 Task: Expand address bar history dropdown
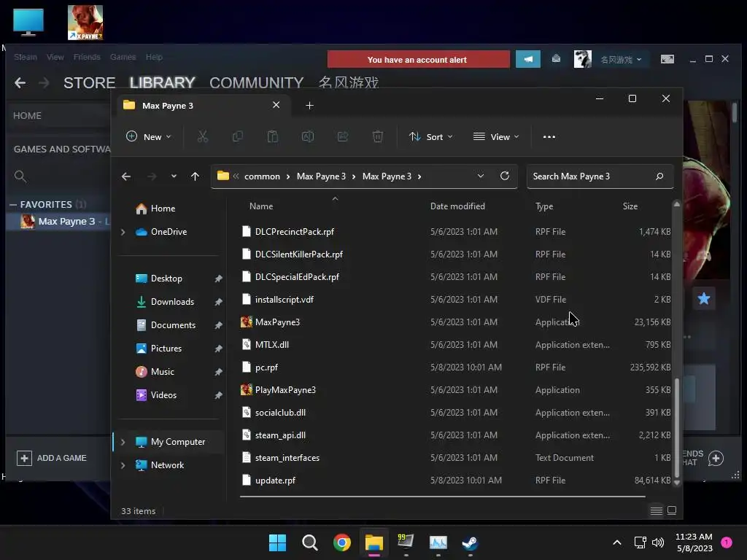pos(481,176)
